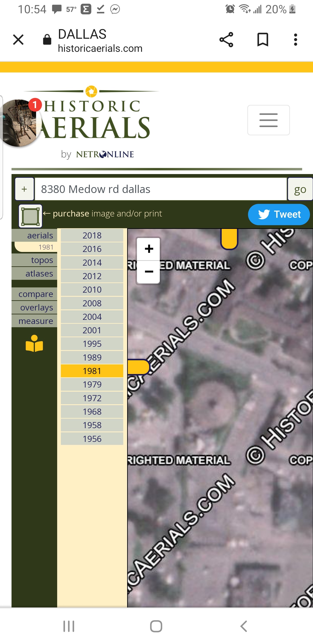Tap the share icon in browser bar
Viewport: 313px width, 644px height.
[226, 40]
